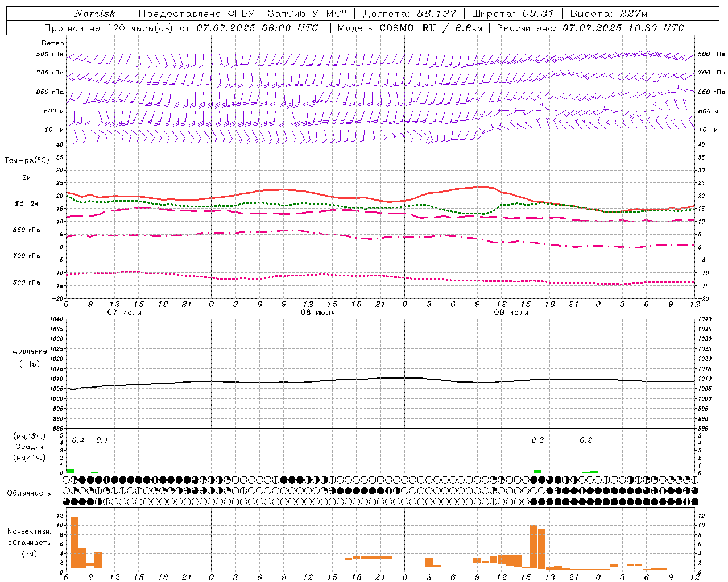Click the 0.1 precipitation amount

click(x=102, y=440)
